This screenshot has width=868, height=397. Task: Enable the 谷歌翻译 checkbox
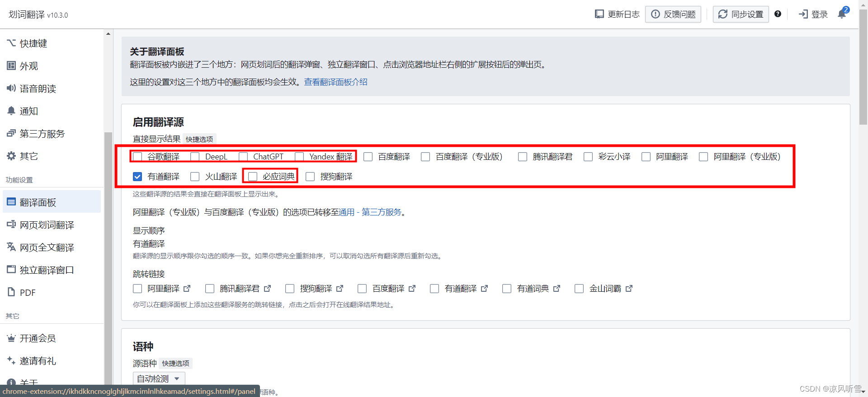[x=137, y=157]
